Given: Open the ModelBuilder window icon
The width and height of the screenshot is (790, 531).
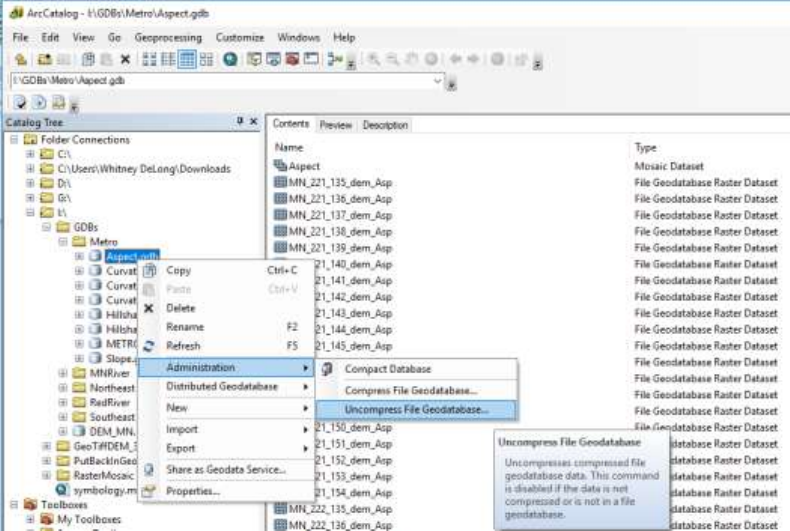Looking at the screenshot, I should coord(335,59).
